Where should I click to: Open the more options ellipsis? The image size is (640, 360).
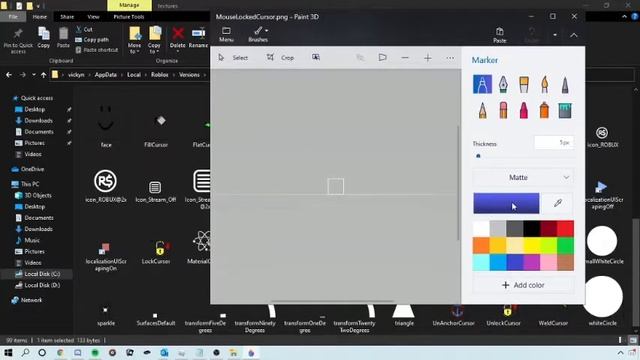click(450, 58)
